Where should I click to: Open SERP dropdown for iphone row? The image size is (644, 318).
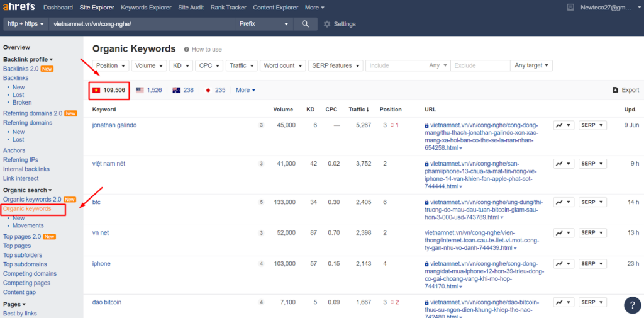[592, 264]
